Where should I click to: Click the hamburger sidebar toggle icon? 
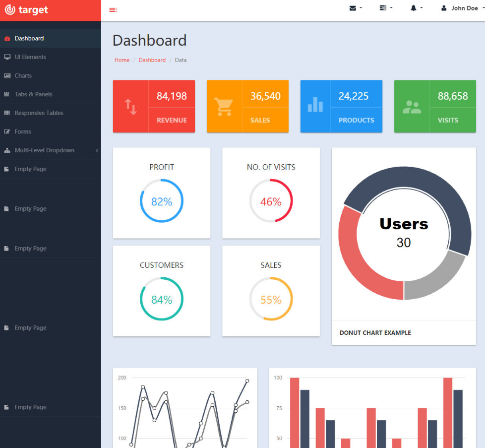[113, 10]
